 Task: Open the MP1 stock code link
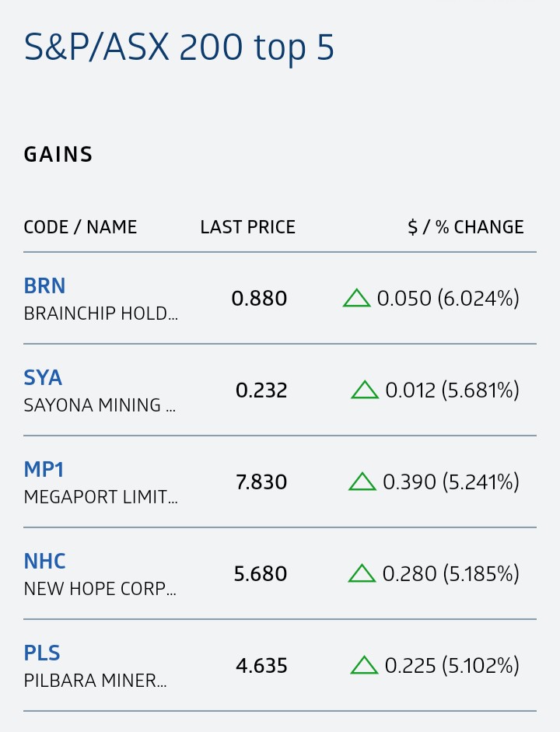coord(44,469)
